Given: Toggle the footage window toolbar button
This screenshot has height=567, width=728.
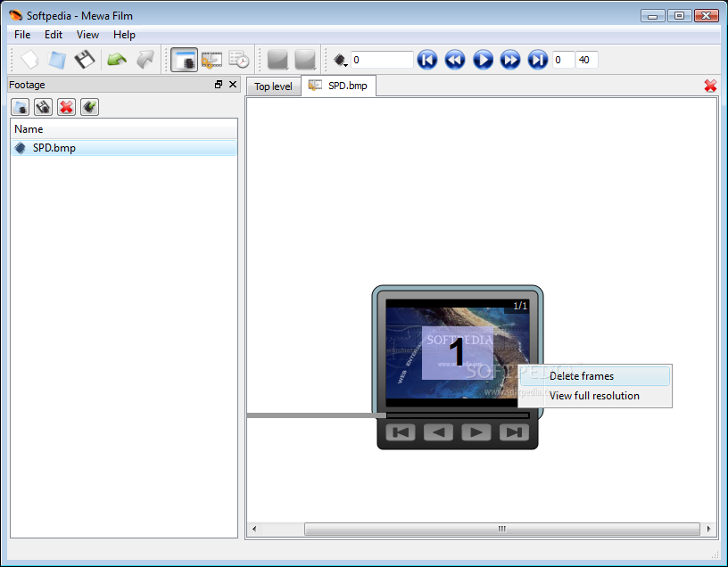Looking at the screenshot, I should [x=185, y=60].
